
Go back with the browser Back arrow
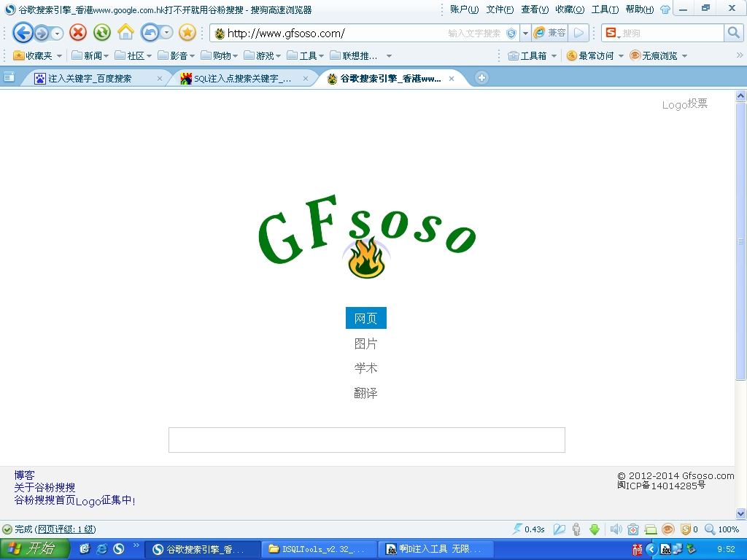[x=23, y=33]
